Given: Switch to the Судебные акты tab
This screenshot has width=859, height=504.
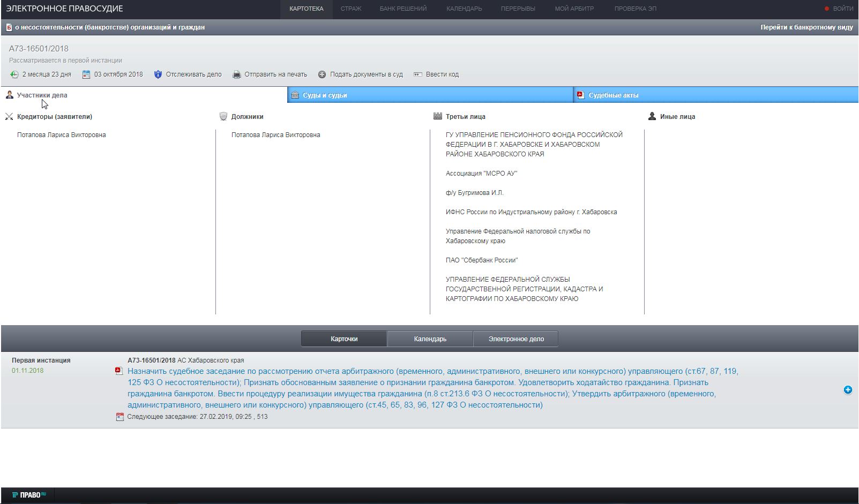Looking at the screenshot, I should tap(613, 95).
